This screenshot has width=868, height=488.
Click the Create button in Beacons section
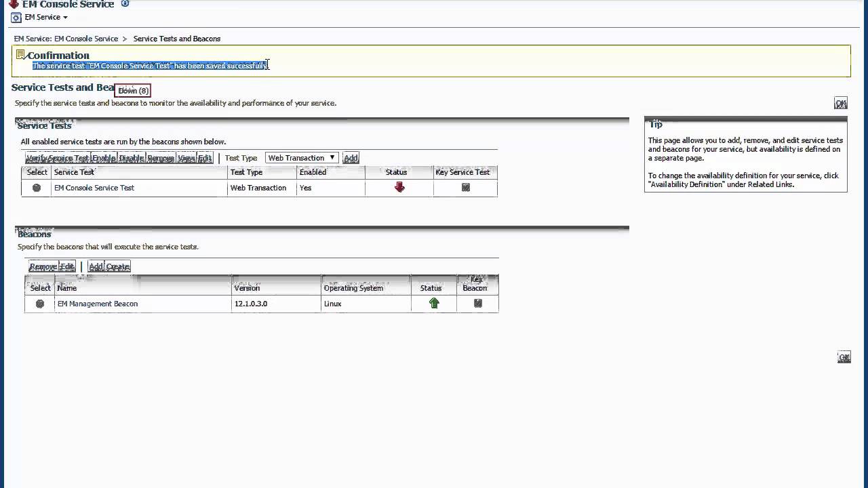coord(118,266)
